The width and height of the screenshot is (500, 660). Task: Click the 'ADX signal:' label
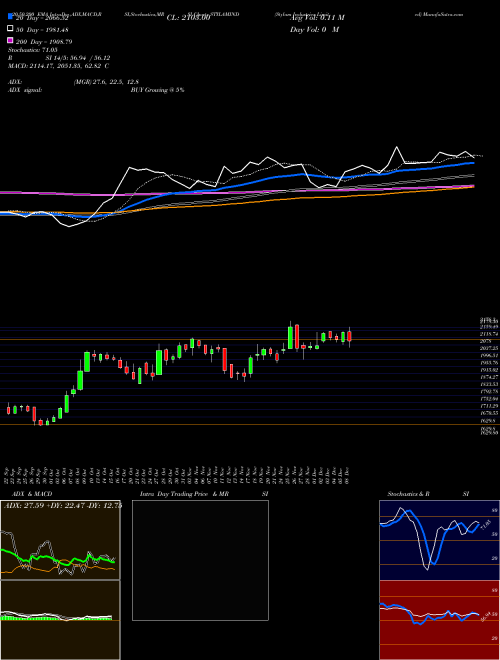point(25,90)
